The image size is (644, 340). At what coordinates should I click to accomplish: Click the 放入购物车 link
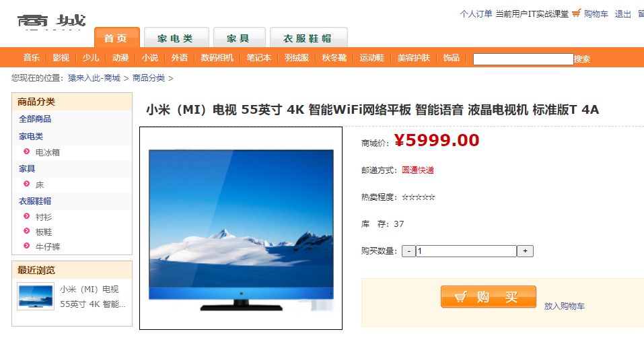coord(565,306)
